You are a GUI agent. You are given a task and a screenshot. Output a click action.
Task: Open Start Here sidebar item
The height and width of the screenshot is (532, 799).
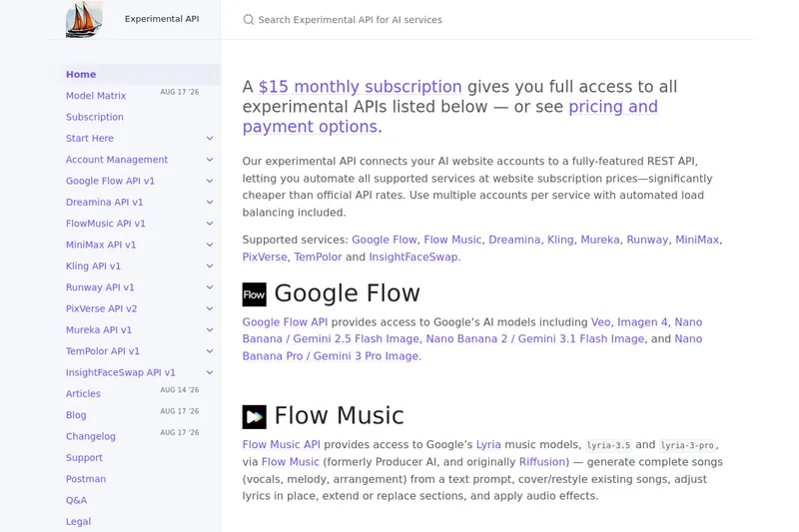90,139
